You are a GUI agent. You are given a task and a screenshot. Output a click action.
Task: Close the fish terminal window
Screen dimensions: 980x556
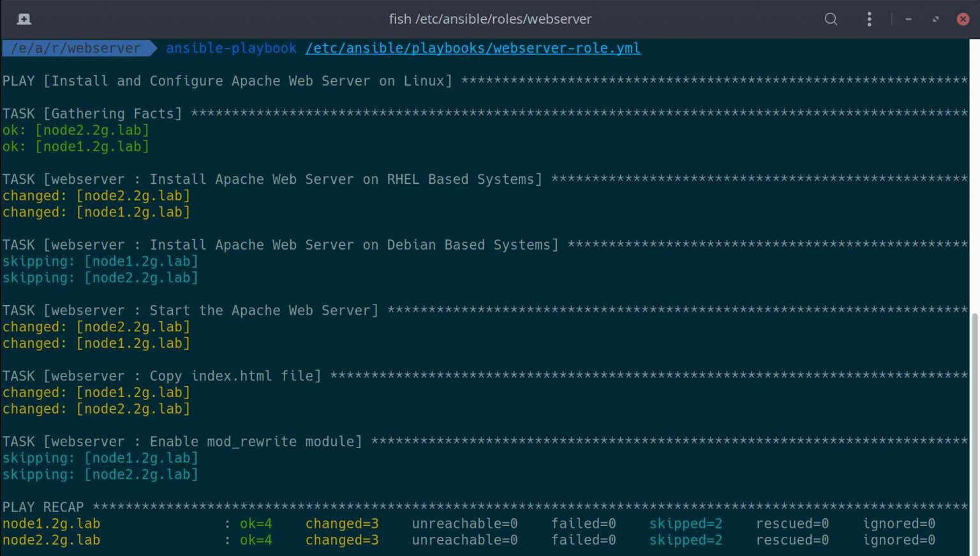pyautogui.click(x=963, y=19)
